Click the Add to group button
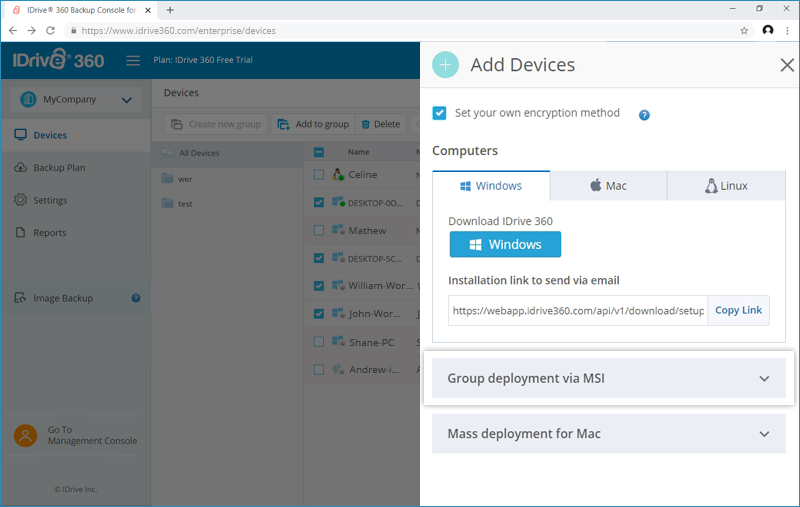 click(313, 124)
